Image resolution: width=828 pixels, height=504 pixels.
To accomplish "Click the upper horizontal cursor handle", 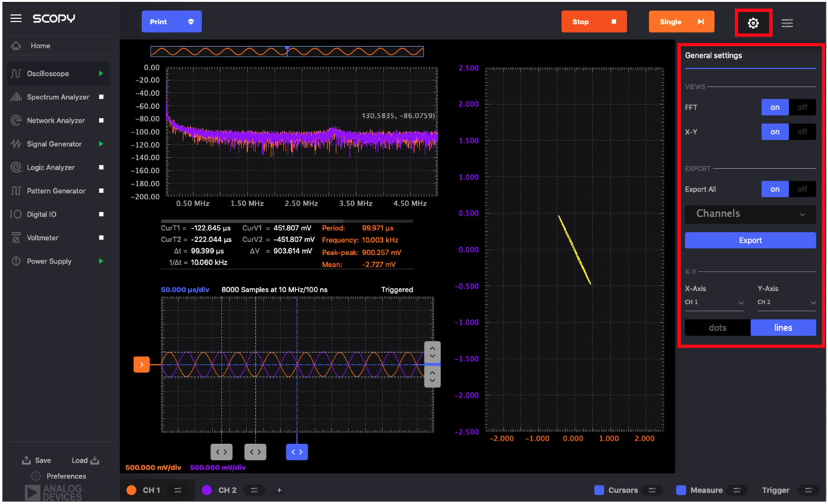I will (x=433, y=352).
